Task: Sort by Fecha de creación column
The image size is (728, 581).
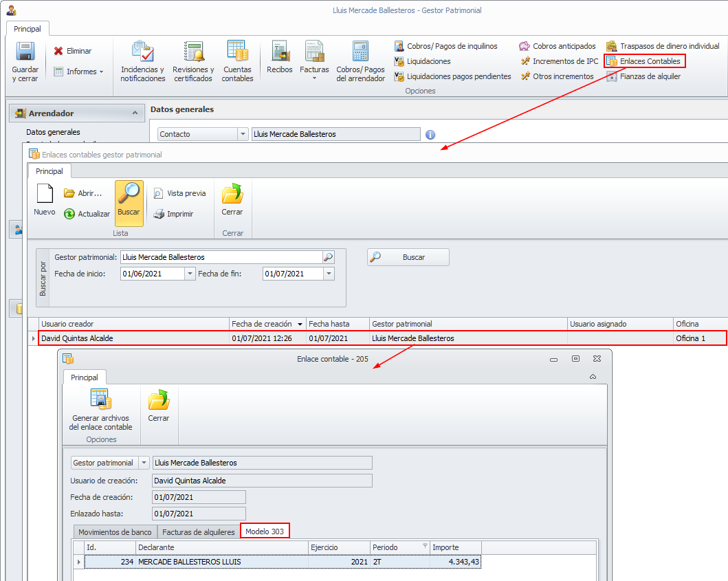Action: click(267, 324)
